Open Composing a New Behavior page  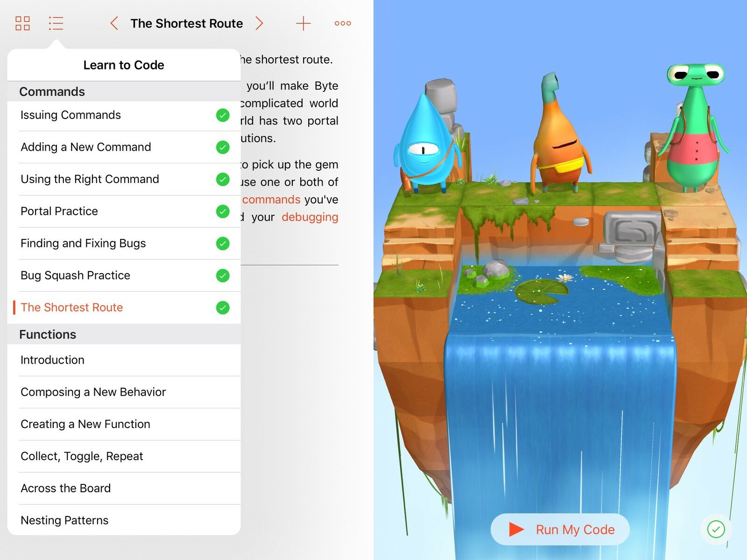(x=124, y=392)
